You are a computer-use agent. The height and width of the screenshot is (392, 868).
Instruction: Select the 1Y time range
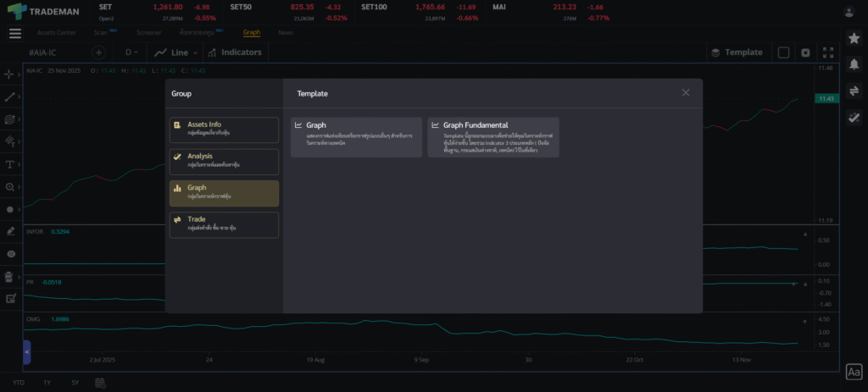pos(47,383)
